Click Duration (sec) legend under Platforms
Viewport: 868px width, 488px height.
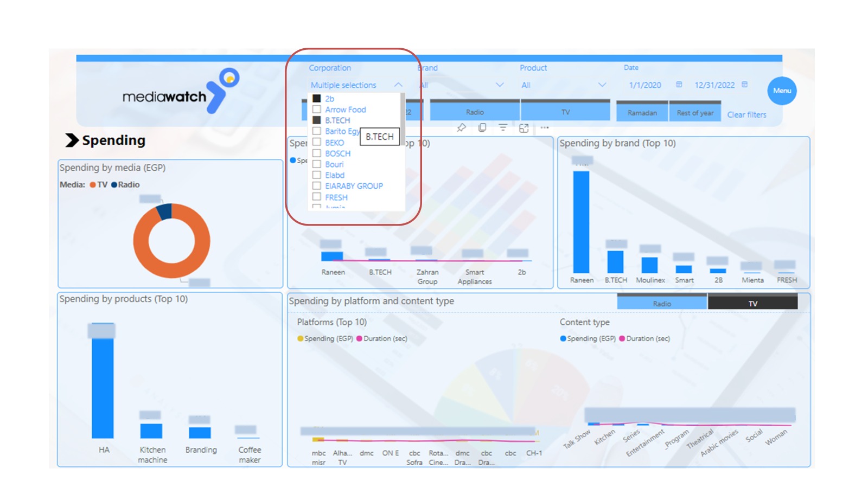[x=381, y=338]
